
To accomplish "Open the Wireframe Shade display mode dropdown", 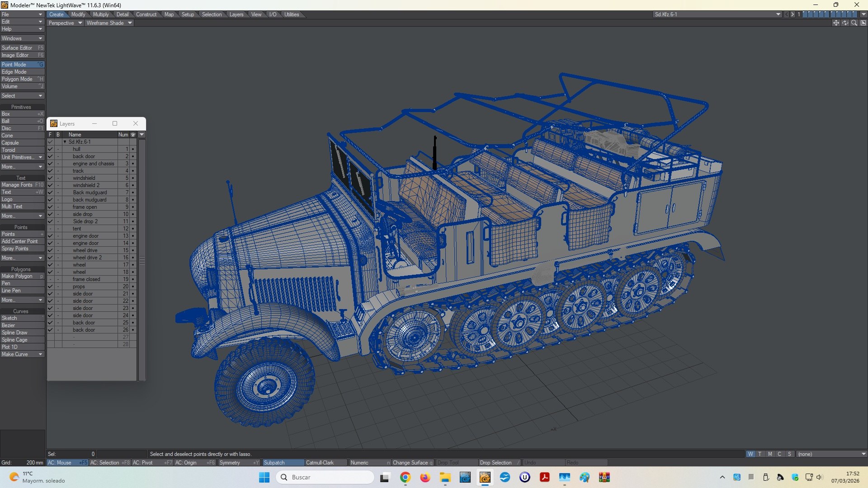I will 109,23.
